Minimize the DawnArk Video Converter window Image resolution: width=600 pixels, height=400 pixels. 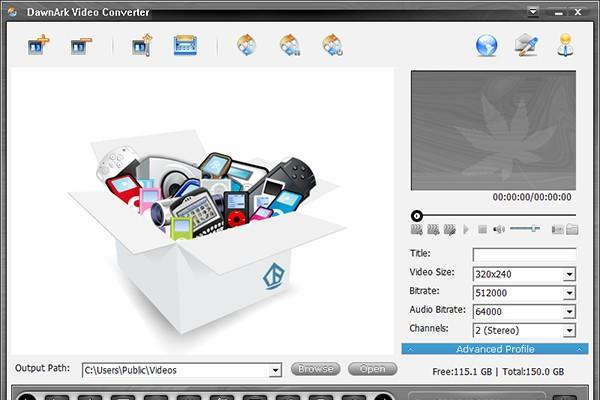(559, 13)
